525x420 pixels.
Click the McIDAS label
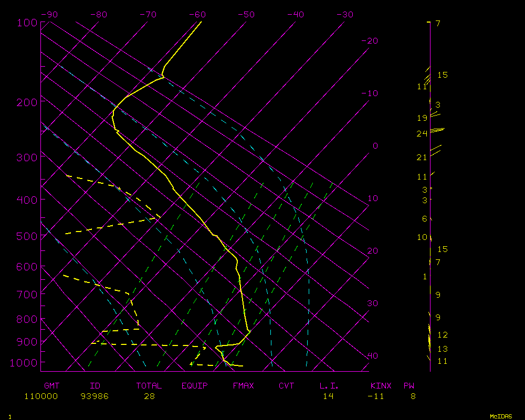coord(501,416)
